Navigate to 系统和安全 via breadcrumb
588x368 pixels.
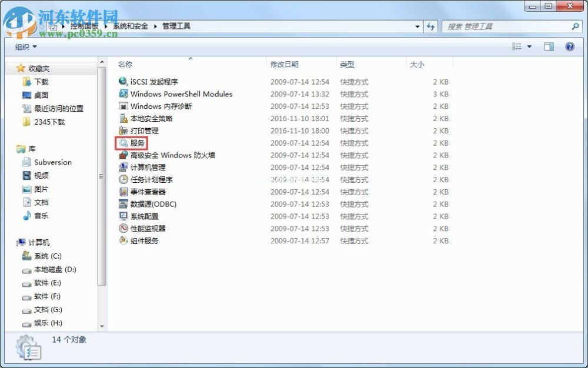tap(132, 26)
